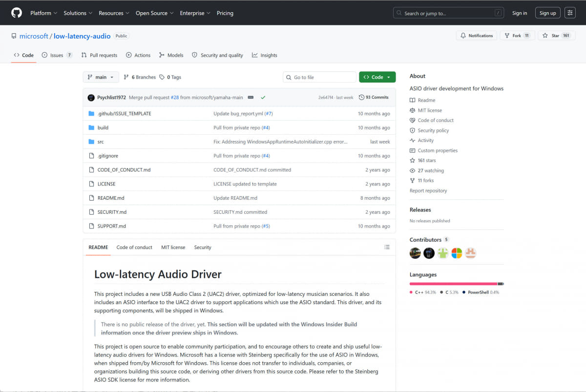
Task: Open Code of conduct sidebar link
Action: pyautogui.click(x=432, y=120)
